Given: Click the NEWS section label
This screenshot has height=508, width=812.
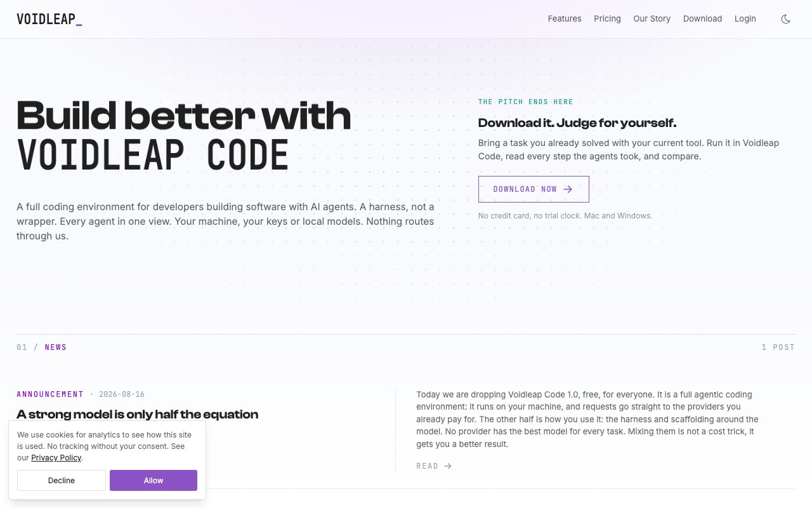Looking at the screenshot, I should 56,347.
